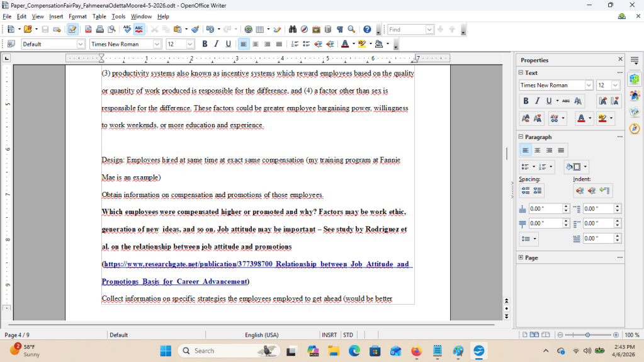Click the INSRT mode in status bar

329,335
